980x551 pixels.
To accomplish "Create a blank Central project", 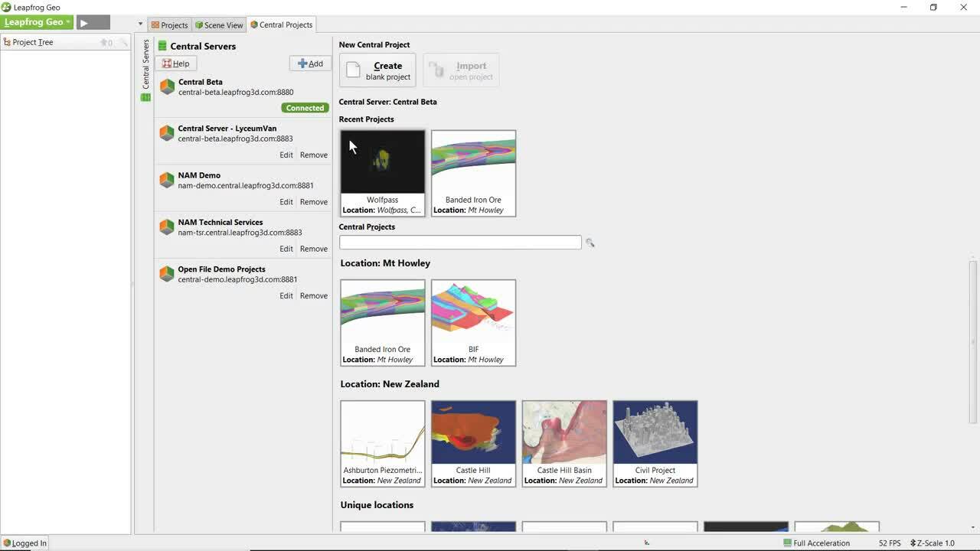I will (x=377, y=70).
